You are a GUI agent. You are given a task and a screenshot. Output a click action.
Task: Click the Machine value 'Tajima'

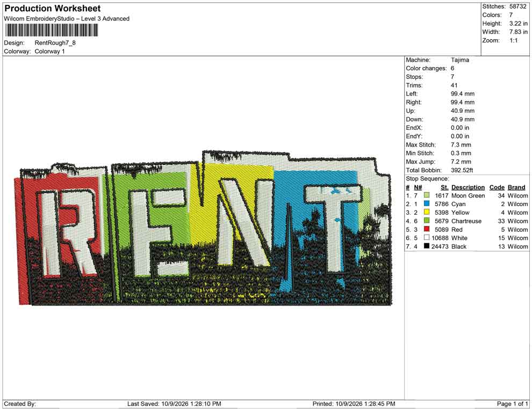[x=460, y=60]
